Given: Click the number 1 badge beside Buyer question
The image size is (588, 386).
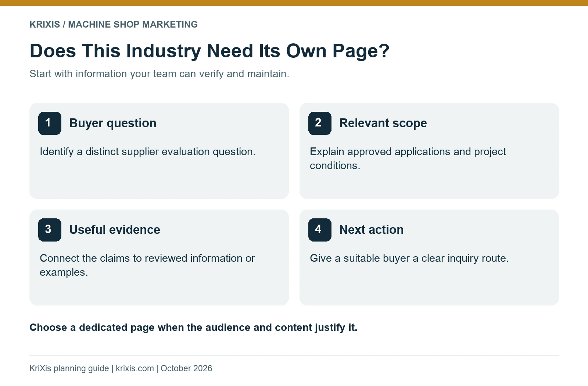Looking at the screenshot, I should (50, 123).
